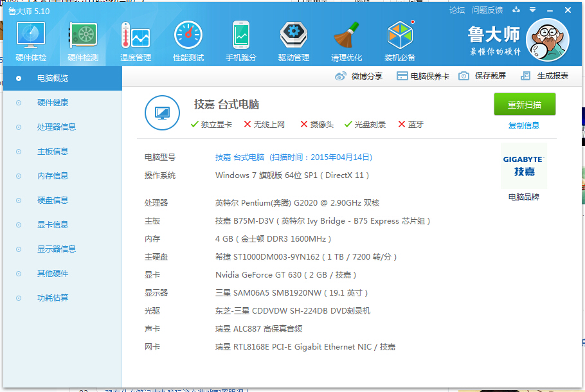
Task: Select 电脑概览 in sidebar
Action: click(x=63, y=78)
